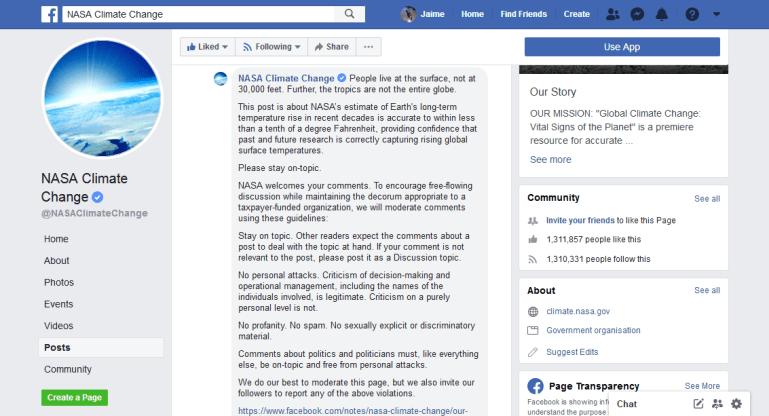Image resolution: width=769 pixels, height=416 pixels.
Task: Open notifications bell icon
Action: 662,14
